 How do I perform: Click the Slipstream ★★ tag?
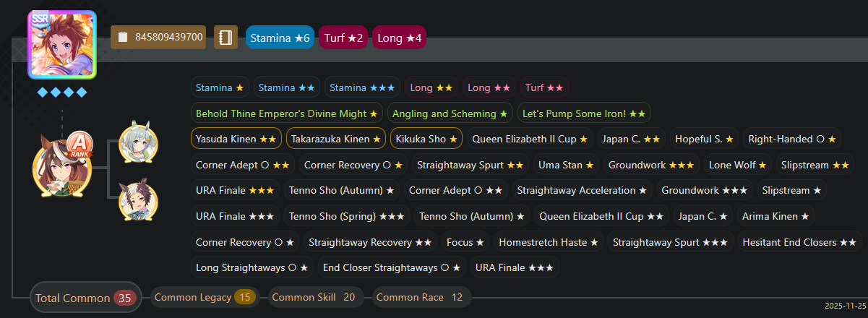click(815, 165)
